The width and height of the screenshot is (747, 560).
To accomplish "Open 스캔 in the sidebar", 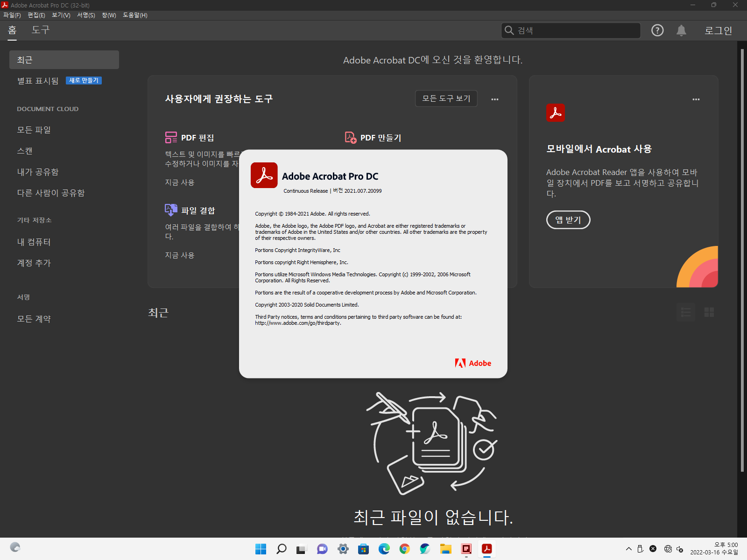I will click(25, 151).
